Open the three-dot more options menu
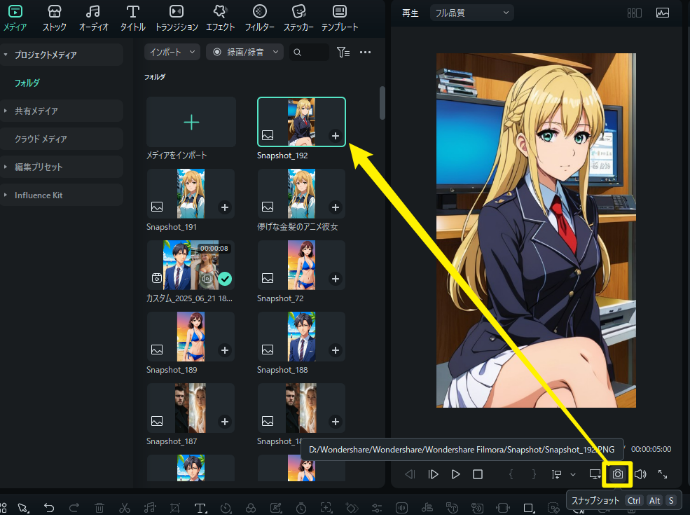The width and height of the screenshot is (690, 516). [365, 52]
